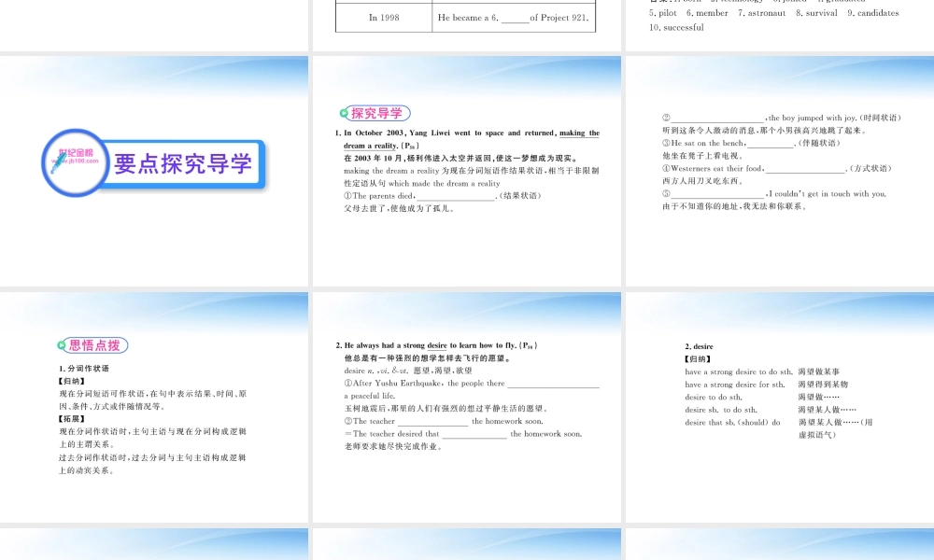The height and width of the screenshot is (560, 934).
Task: Click answer '5. pilot'
Action: 663,12
